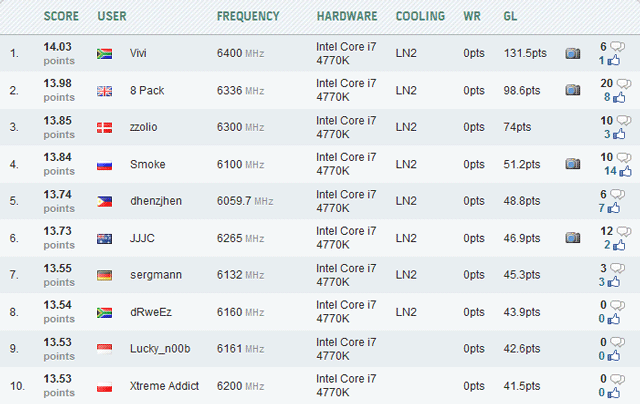The width and height of the screenshot is (640, 404).
Task: Give dhenzjhen's score a thumbs up
Action: (618, 209)
